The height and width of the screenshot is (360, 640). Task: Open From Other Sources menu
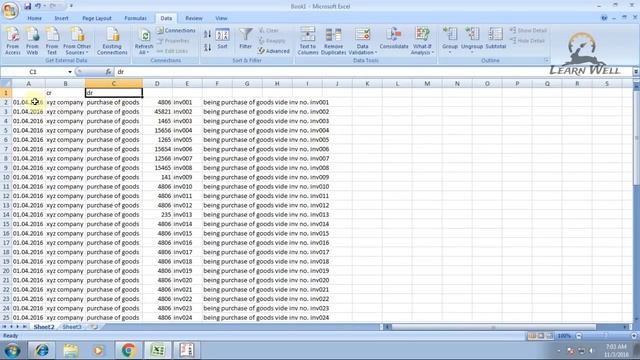[x=77, y=41]
